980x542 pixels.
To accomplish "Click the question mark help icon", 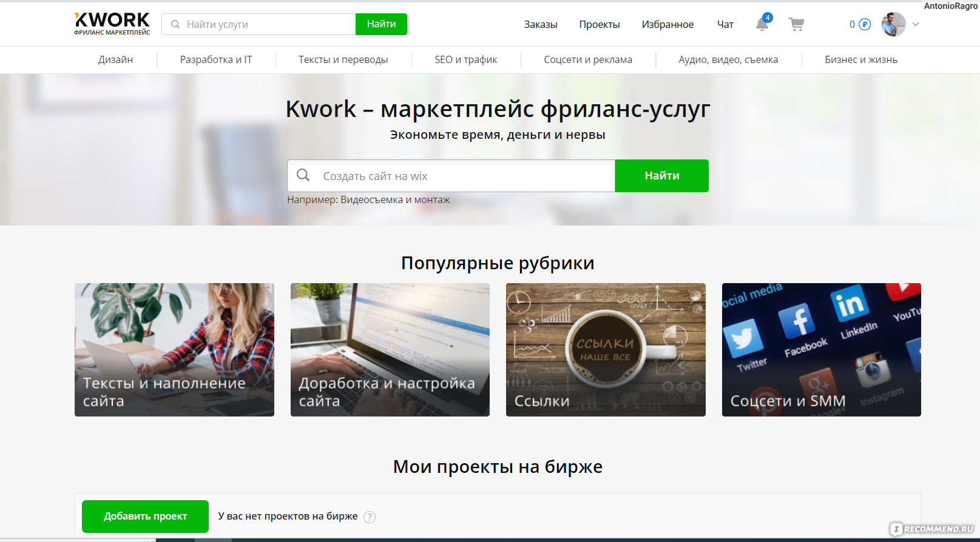I will point(370,517).
